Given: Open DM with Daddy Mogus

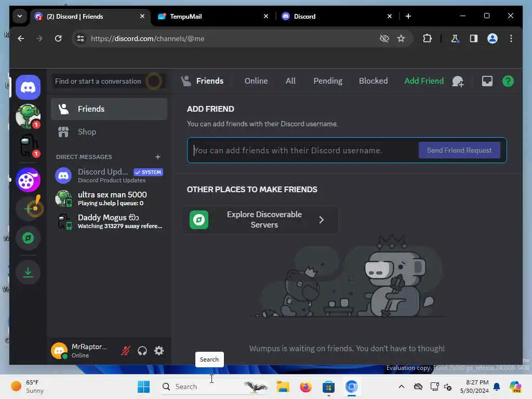Looking at the screenshot, I should (109, 221).
